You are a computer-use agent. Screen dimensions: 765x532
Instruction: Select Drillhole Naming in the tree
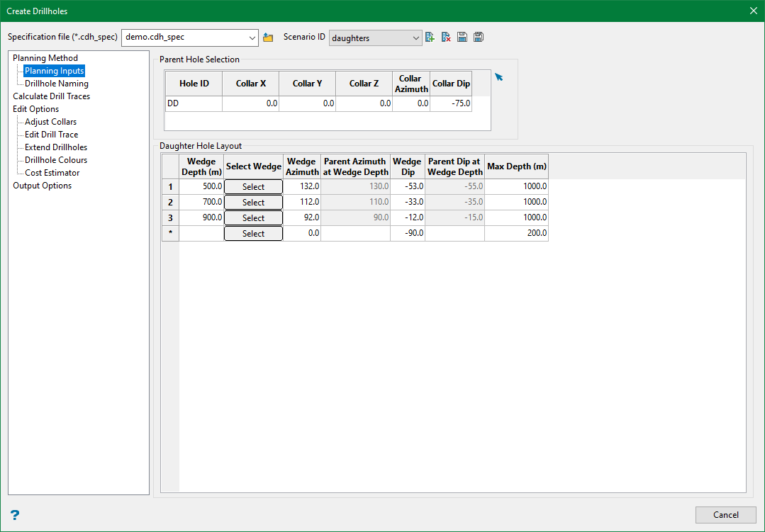click(x=57, y=84)
